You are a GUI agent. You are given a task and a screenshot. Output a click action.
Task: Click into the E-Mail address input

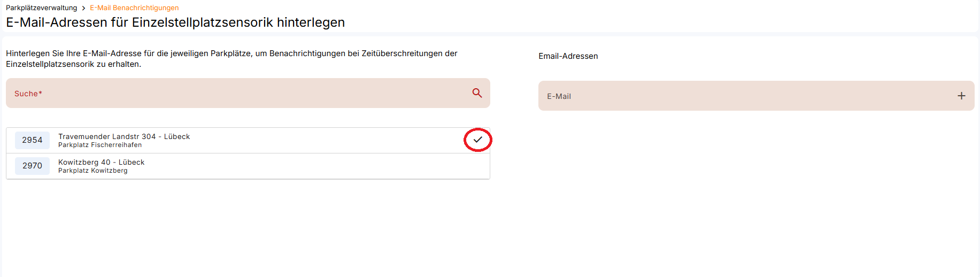coord(748,96)
